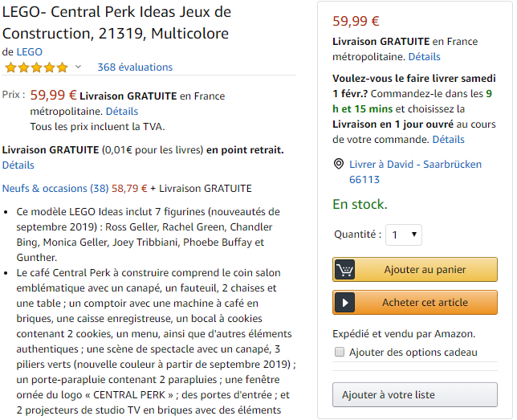Click the five-star rating icon
517x420 pixels.
[x=36, y=67]
